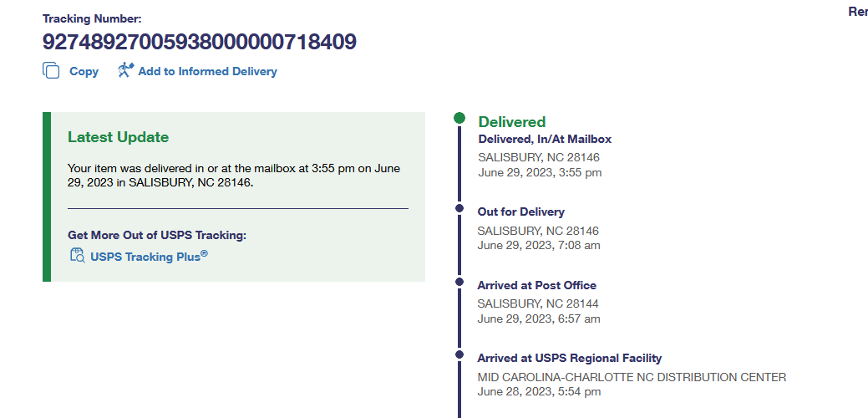Viewport: 868px width, 418px height.
Task: Click the delivery message under Latest Update
Action: [234, 175]
